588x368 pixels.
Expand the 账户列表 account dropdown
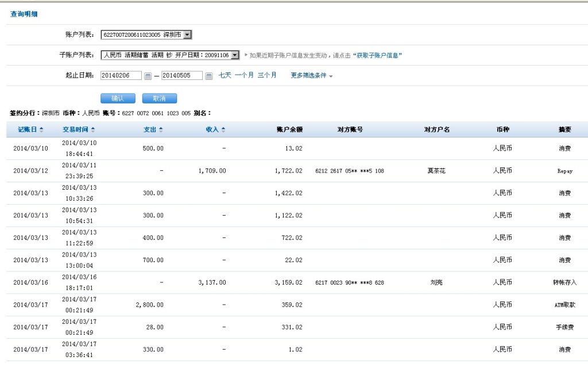(x=188, y=35)
